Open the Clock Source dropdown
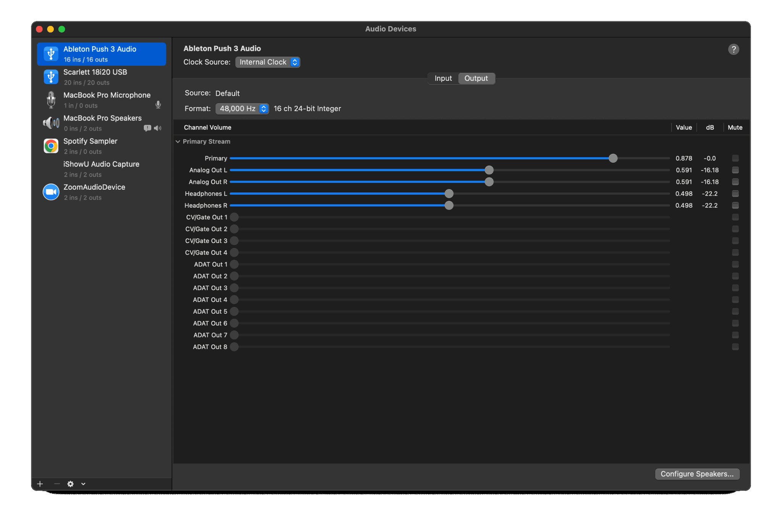782x532 pixels. coord(267,62)
